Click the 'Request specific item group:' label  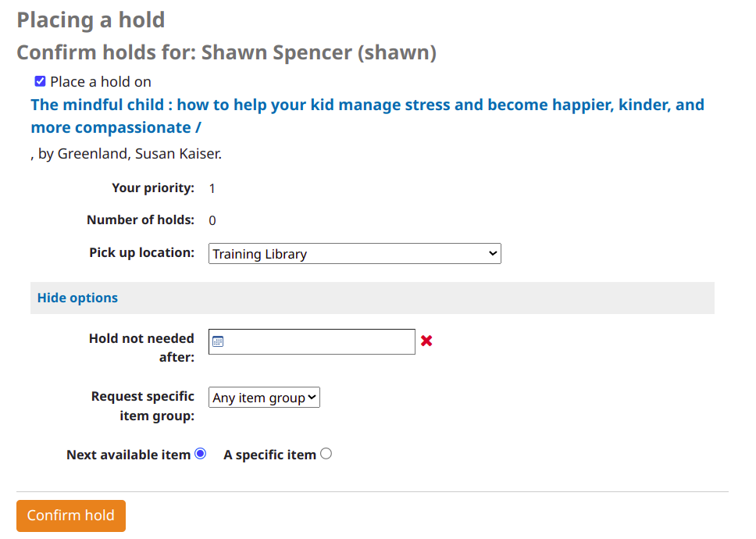pos(142,406)
